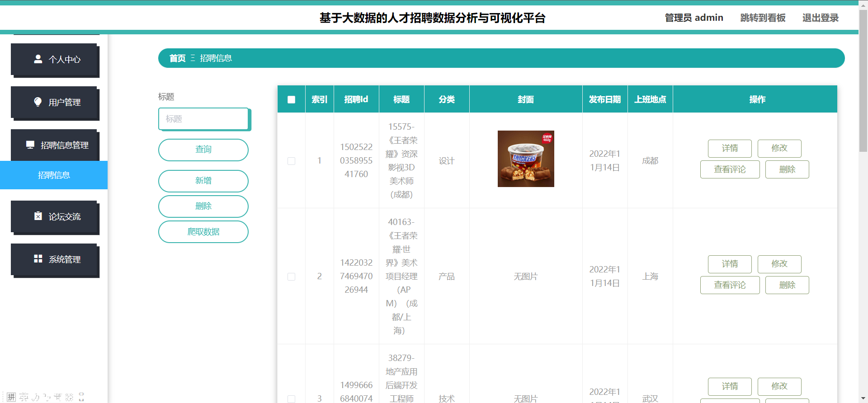Click the lightbulb icon beside 用户管理

click(38, 102)
